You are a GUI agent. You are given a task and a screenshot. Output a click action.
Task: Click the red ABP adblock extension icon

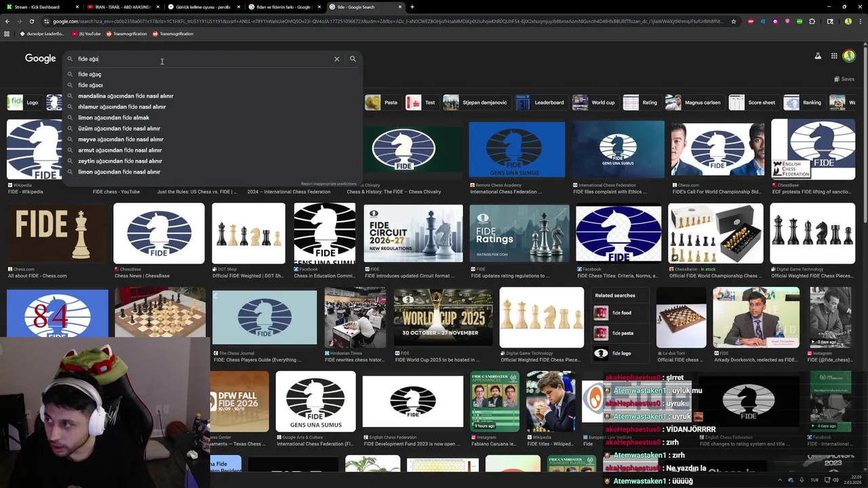coord(751,21)
